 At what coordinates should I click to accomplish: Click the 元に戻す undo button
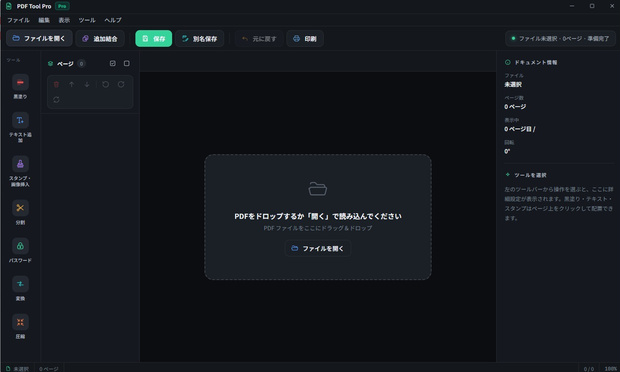point(259,39)
